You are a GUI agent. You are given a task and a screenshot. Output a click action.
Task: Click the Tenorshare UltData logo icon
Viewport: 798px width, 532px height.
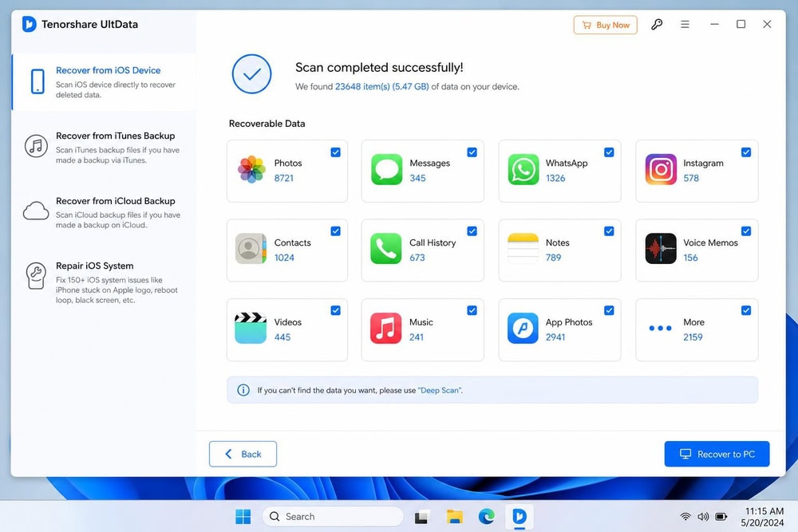coord(29,24)
